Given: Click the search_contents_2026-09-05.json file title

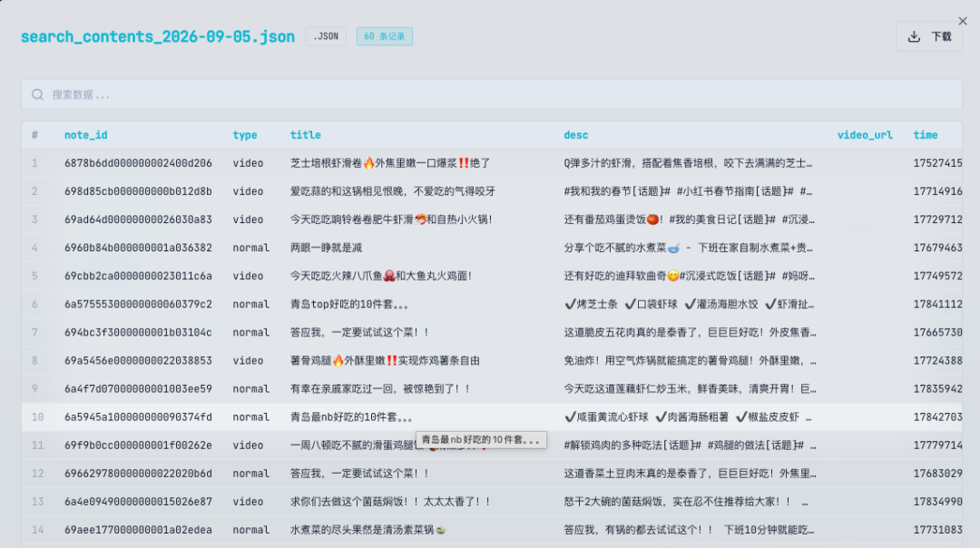Looking at the screenshot, I should click(158, 36).
